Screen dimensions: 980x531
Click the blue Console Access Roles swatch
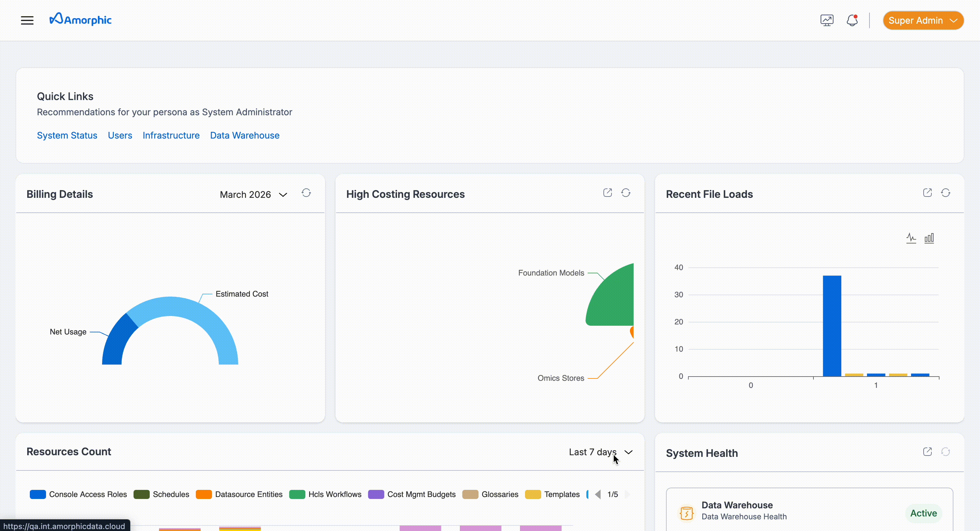point(38,494)
